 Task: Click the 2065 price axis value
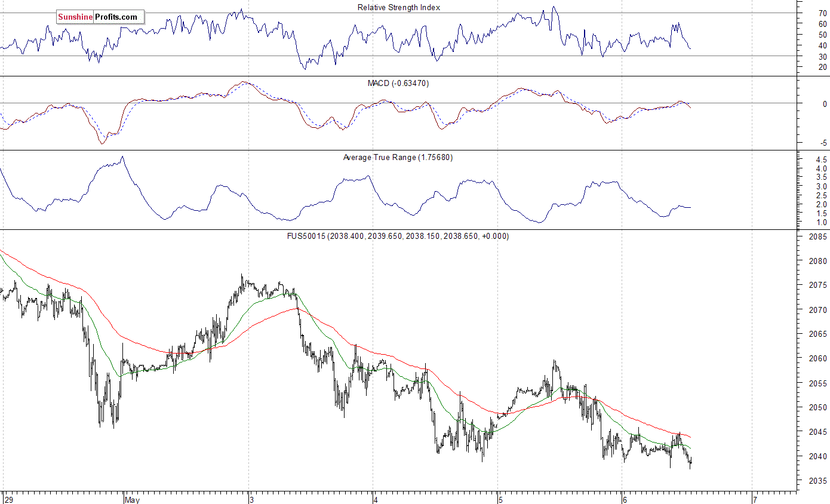tap(819, 334)
